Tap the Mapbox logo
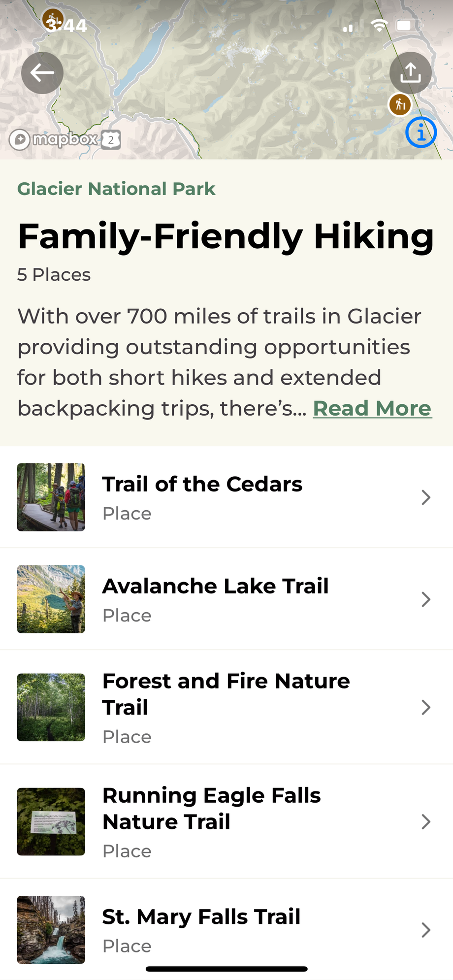The image size is (453, 980). click(x=54, y=139)
